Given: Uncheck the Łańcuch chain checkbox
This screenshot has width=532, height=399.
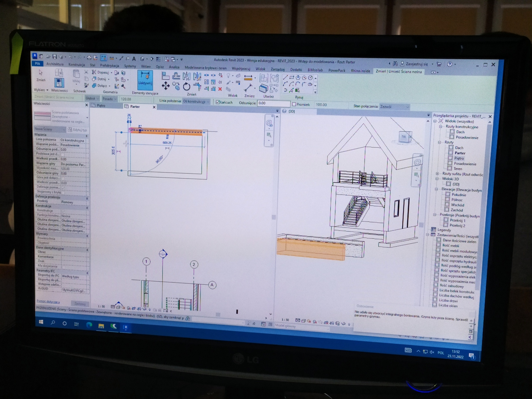Looking at the screenshot, I should (x=218, y=102).
